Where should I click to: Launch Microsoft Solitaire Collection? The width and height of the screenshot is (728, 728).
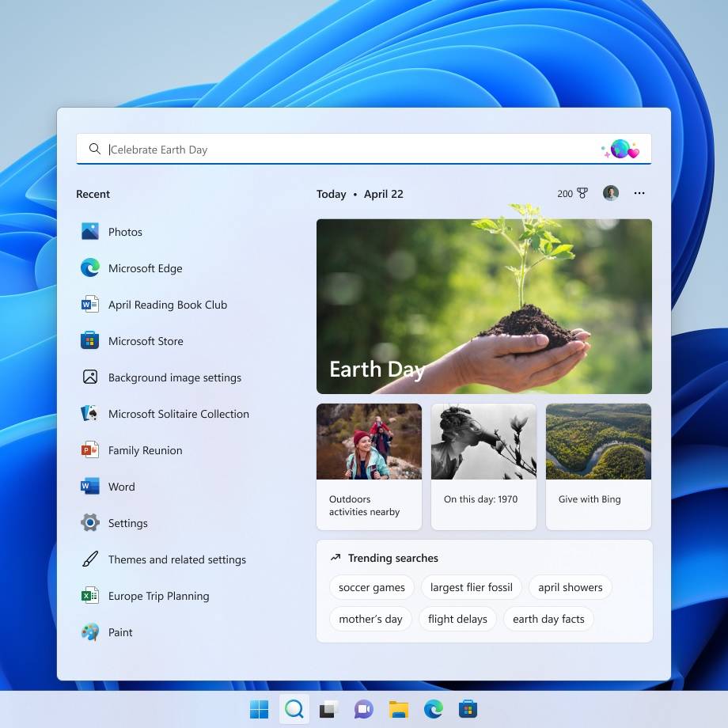click(x=178, y=414)
